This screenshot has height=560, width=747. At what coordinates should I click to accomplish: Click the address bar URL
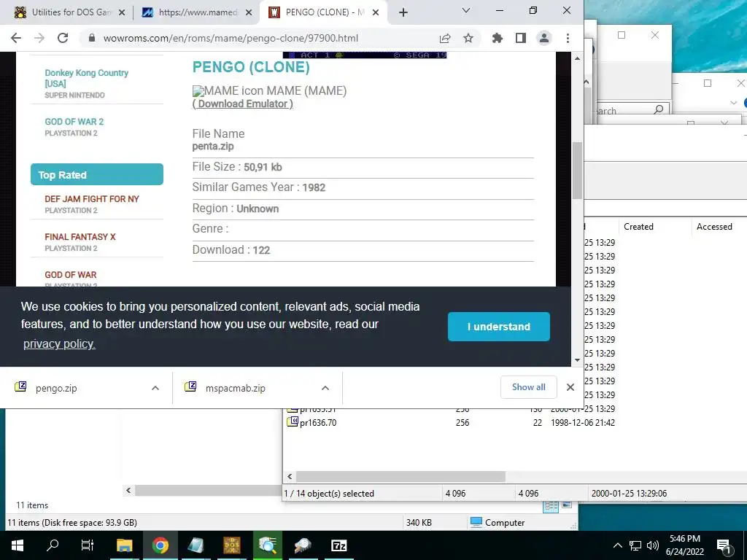(231, 38)
